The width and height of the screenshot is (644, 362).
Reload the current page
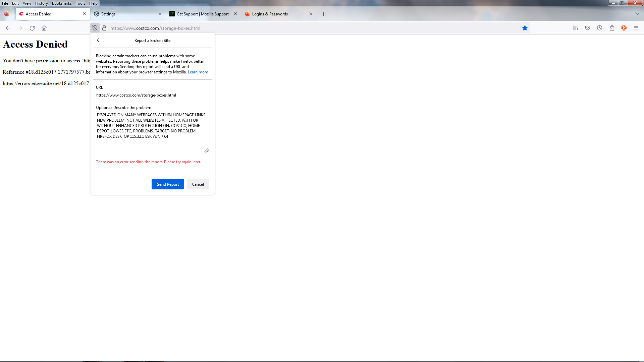[x=32, y=28]
